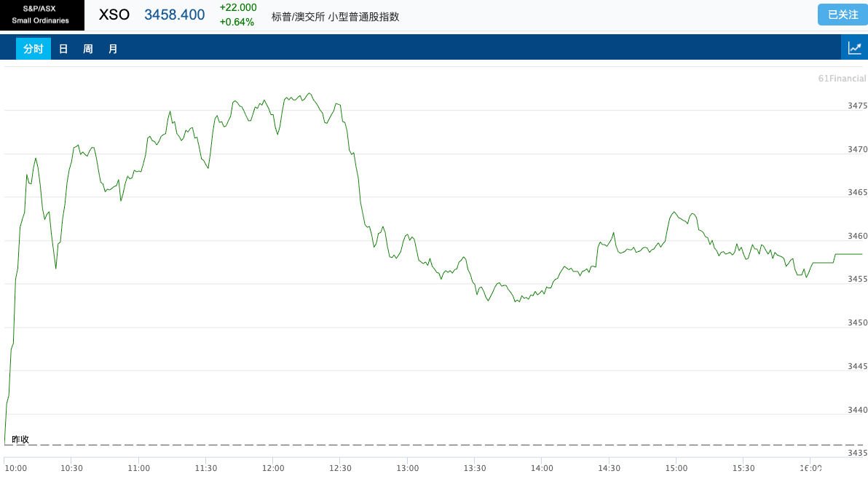Switch to the 日 daily chart tab
Image resolution: width=868 pixels, height=479 pixels.
pyautogui.click(x=63, y=49)
